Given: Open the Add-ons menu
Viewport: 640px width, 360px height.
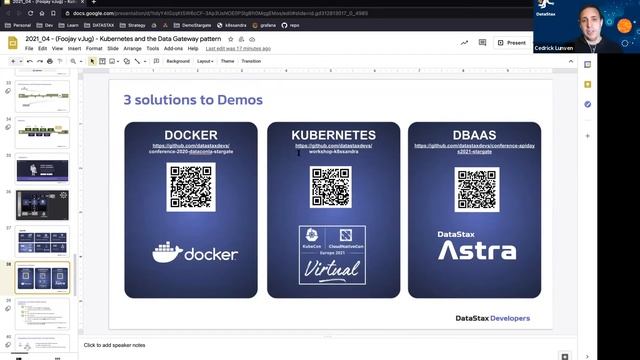Looking at the screenshot, I should [173, 49].
